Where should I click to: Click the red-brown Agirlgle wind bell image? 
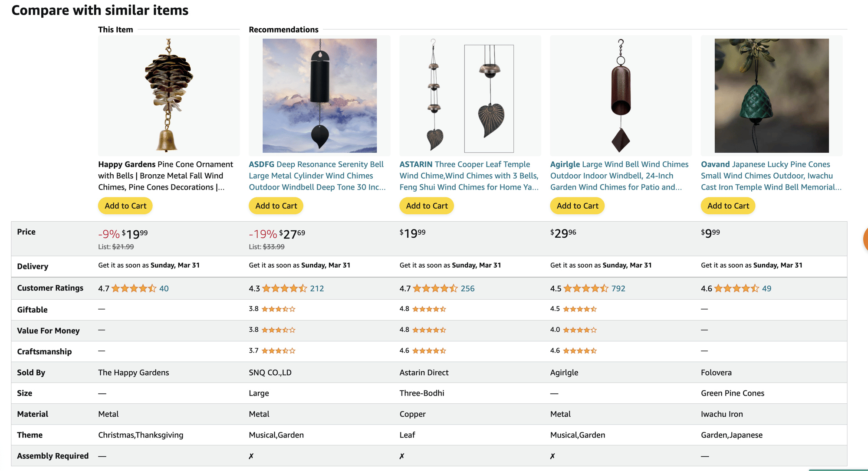tap(621, 95)
